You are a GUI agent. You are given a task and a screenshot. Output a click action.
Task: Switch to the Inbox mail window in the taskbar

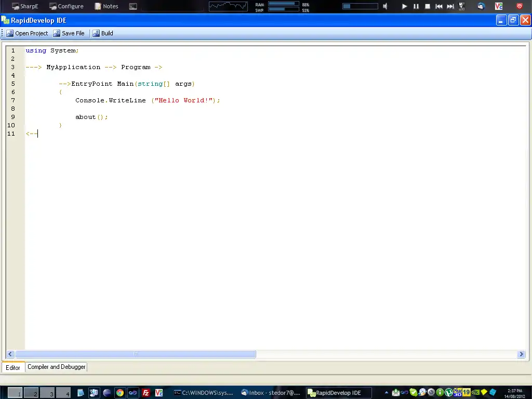point(271,393)
